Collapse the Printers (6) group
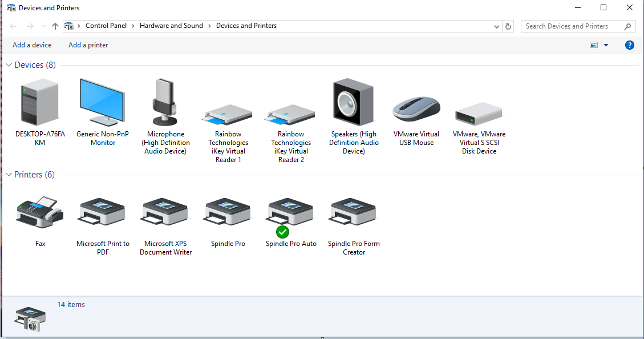 [x=9, y=175]
